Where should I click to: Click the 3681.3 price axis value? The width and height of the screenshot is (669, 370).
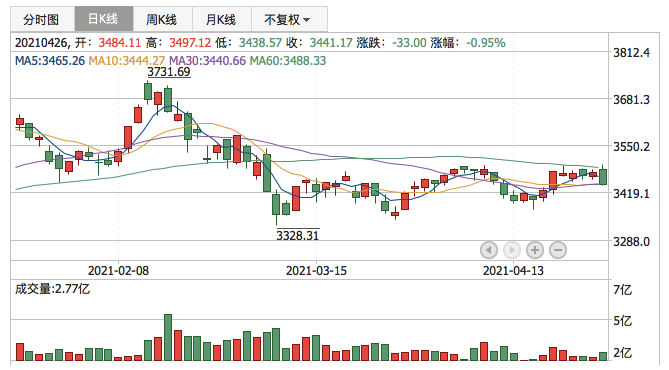[x=631, y=100]
